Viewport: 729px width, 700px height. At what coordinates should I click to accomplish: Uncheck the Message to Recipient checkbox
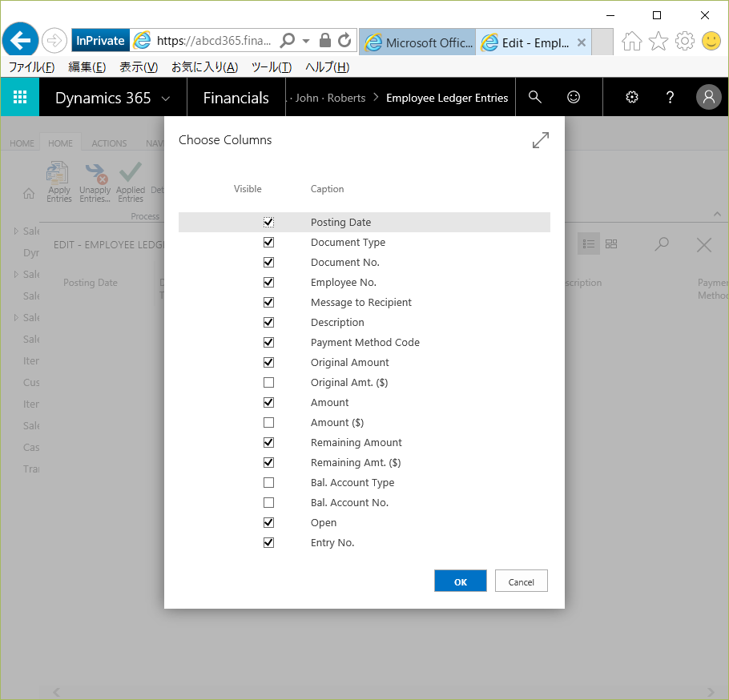pyautogui.click(x=268, y=302)
